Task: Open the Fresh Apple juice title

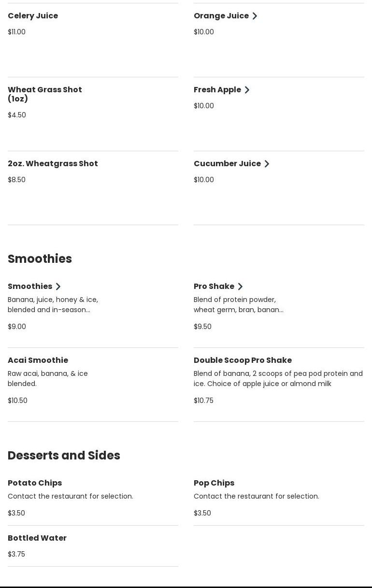Action: point(217,90)
